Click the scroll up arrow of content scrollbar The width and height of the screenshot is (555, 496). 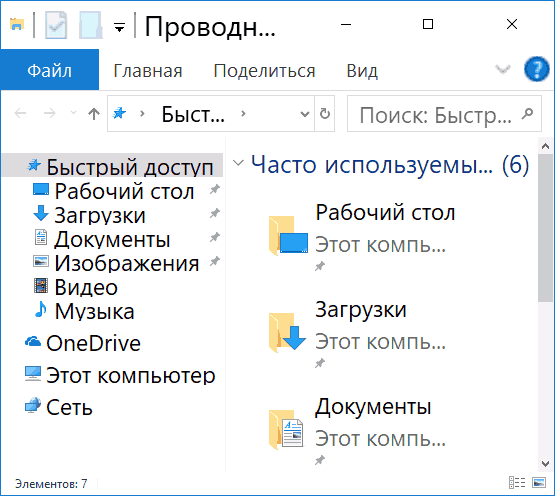[x=545, y=146]
